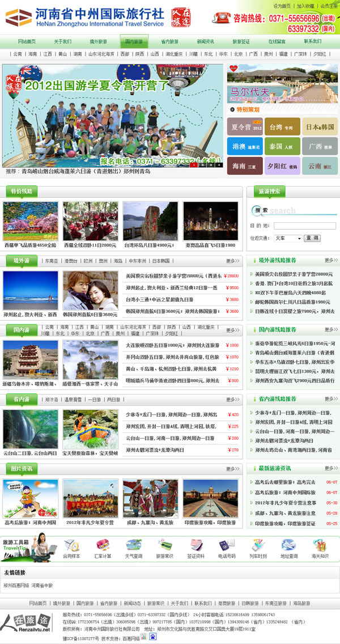Click the 目的地 destination input field
This screenshot has height=644, width=340.
[305, 226]
